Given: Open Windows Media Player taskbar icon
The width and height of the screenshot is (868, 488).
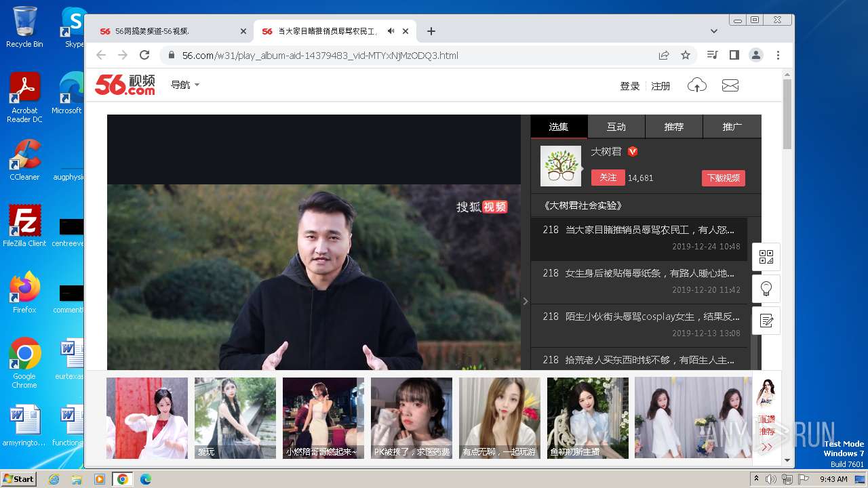Looking at the screenshot, I should pyautogui.click(x=100, y=479).
